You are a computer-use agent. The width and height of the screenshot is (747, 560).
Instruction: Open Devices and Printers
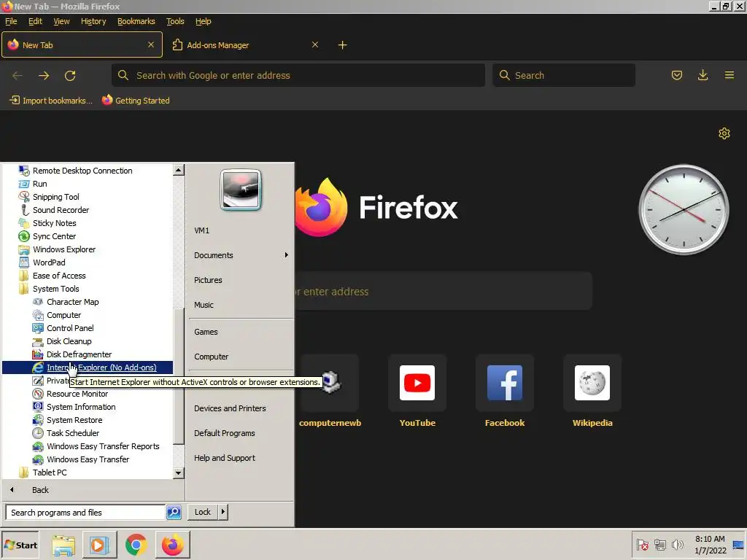tap(230, 408)
